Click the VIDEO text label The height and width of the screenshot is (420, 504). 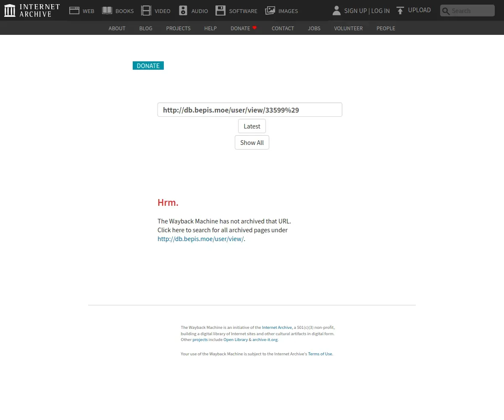(163, 11)
